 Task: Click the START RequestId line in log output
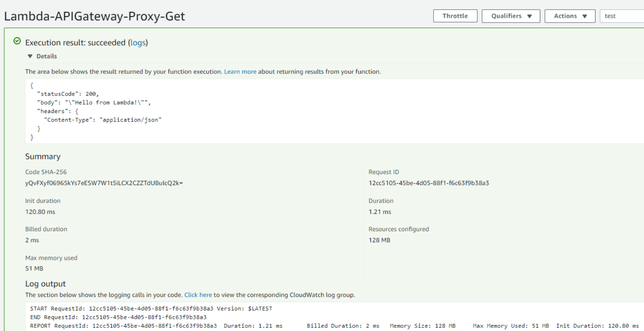point(151,308)
